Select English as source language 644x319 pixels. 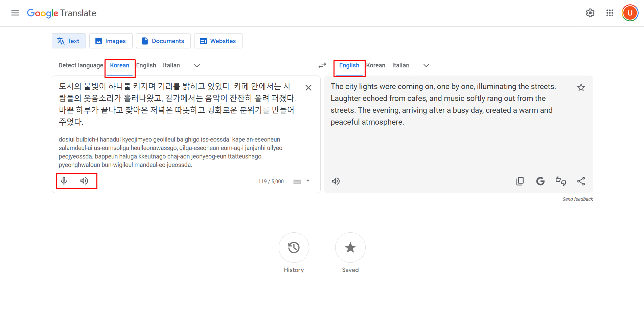146,65
